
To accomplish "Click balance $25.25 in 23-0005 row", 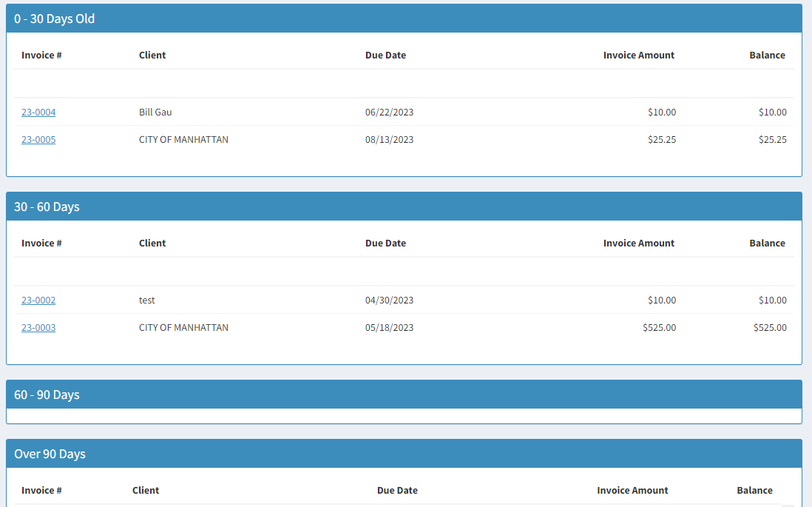I will [773, 139].
